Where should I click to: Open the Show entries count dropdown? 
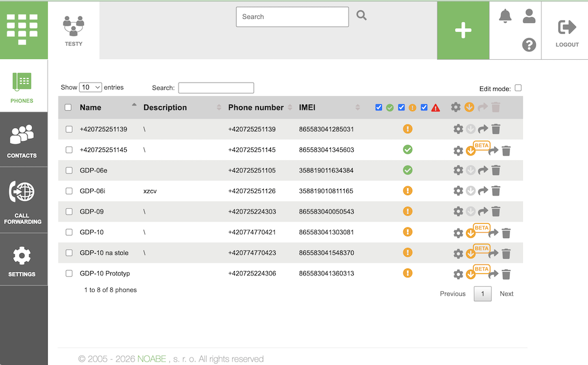(91, 88)
